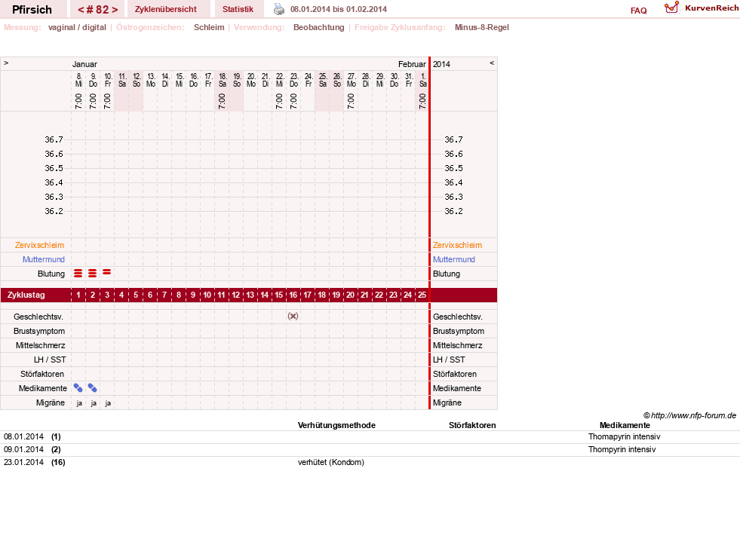This screenshot has width=740, height=560.
Task: Click the date range 08.01.2014 bis 01.02.2014
Action: [339, 9]
